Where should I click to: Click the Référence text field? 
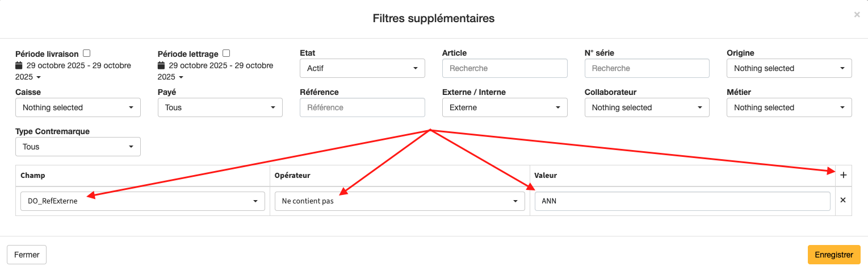pyautogui.click(x=362, y=107)
